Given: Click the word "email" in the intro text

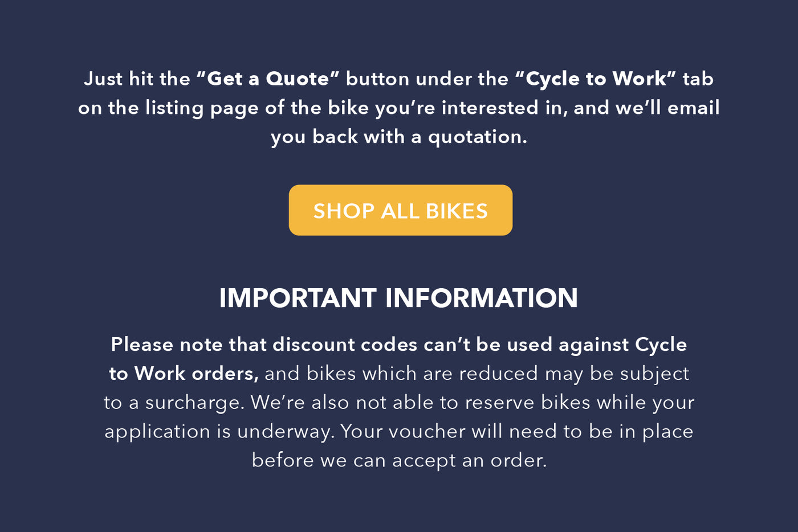Looking at the screenshot, I should coord(693,108).
